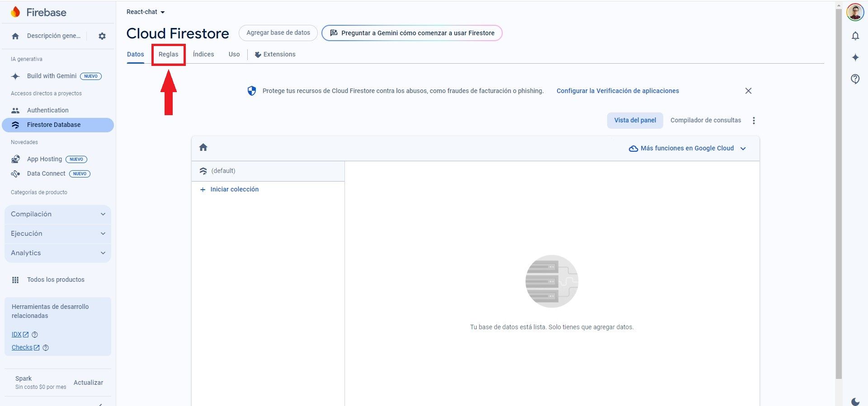Click the Data Connect icon
Image resolution: width=868 pixels, height=406 pixels.
[15, 174]
